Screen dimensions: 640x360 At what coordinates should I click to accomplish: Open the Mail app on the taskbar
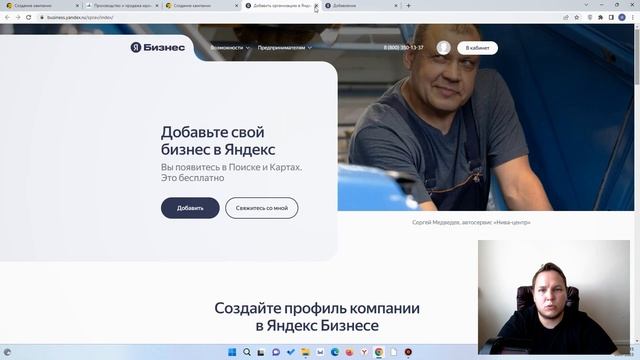coord(320,352)
